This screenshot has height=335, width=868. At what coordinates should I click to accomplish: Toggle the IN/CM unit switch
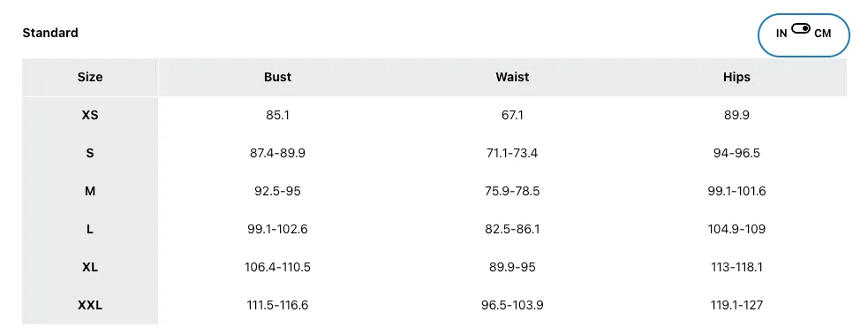pos(801,28)
